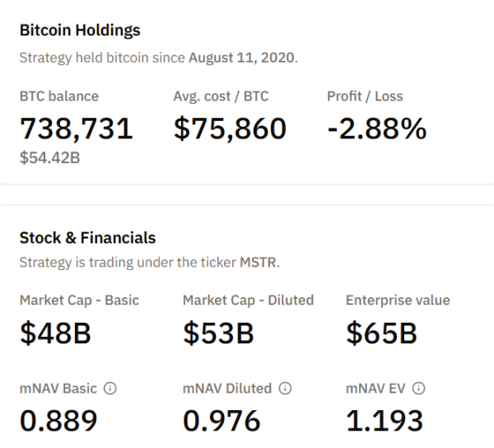Click the MSTR ticker text
The height and width of the screenshot is (448, 494).
[259, 264]
